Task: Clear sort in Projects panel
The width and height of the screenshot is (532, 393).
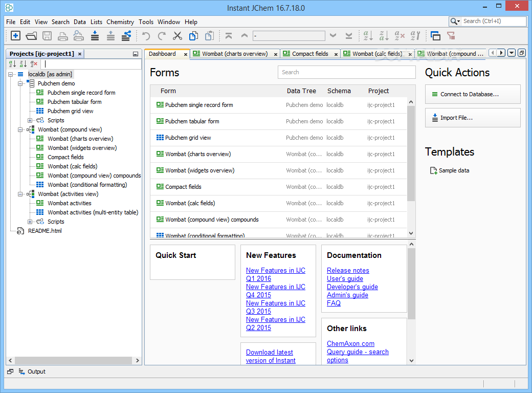Action: tap(34, 64)
